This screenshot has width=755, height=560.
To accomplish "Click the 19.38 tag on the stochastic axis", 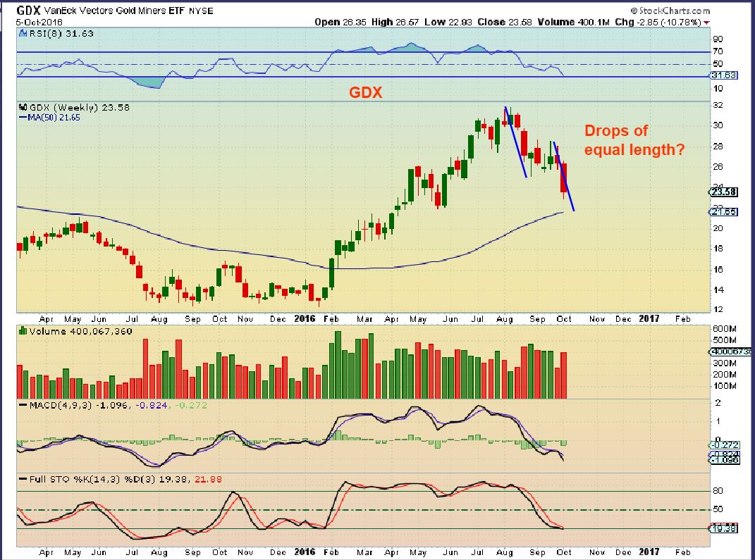I will (724, 528).
